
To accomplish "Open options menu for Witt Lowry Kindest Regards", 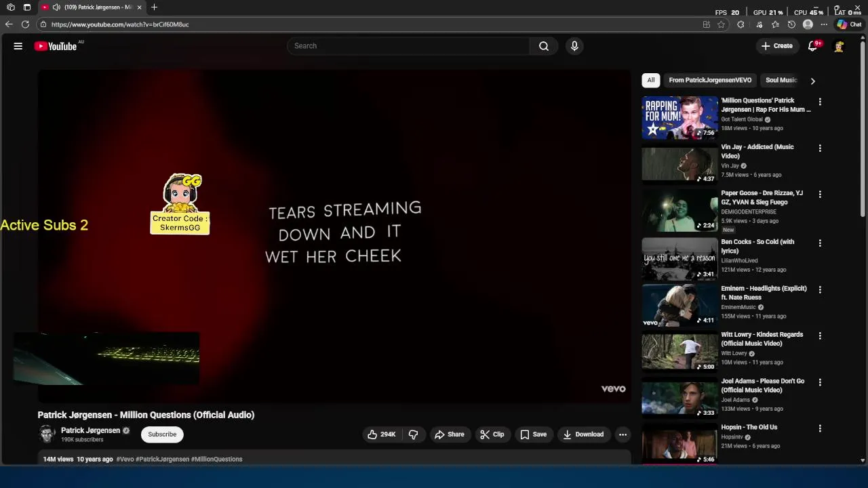I will coord(820,335).
